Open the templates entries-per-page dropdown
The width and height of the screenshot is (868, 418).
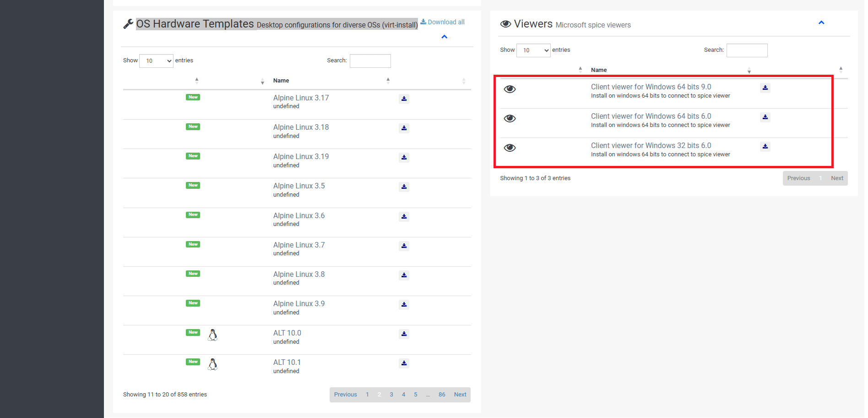[x=156, y=61]
